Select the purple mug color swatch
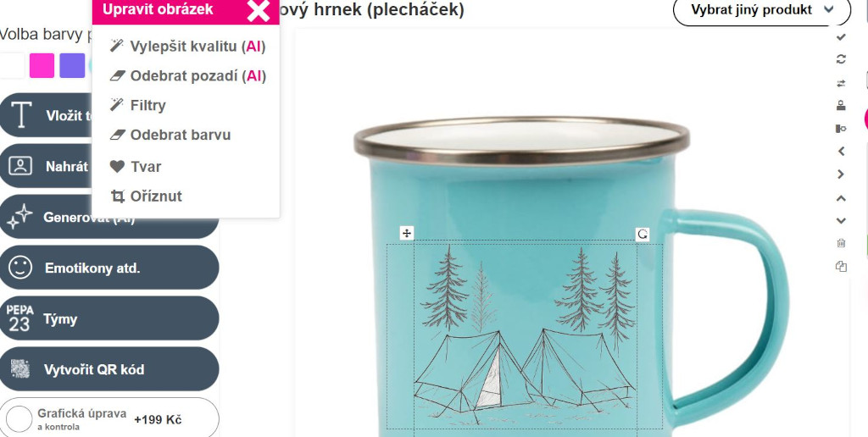Screen dimensions: 868x437 click(72, 66)
